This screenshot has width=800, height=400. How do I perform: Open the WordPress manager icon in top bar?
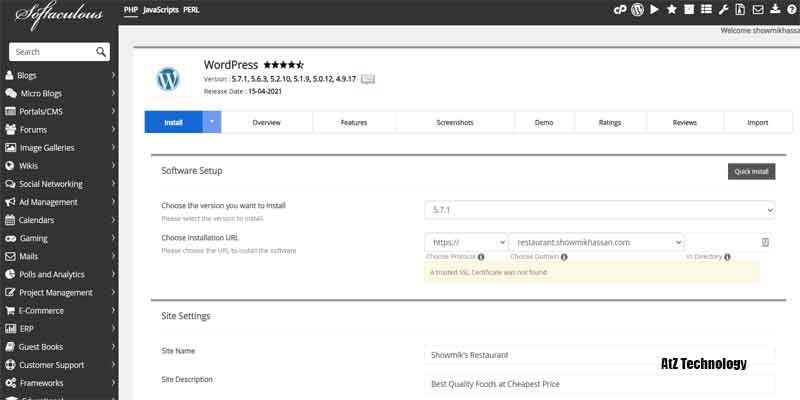coord(637,9)
